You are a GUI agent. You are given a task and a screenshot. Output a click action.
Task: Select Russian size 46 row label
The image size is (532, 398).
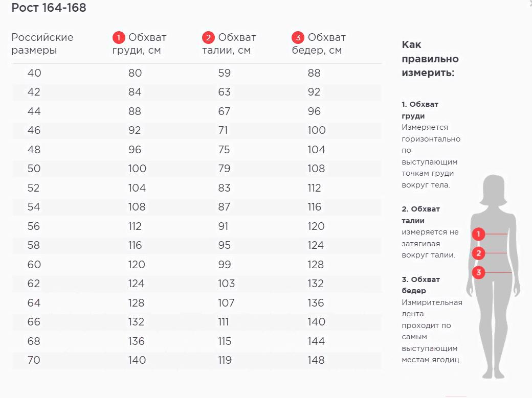[34, 130]
